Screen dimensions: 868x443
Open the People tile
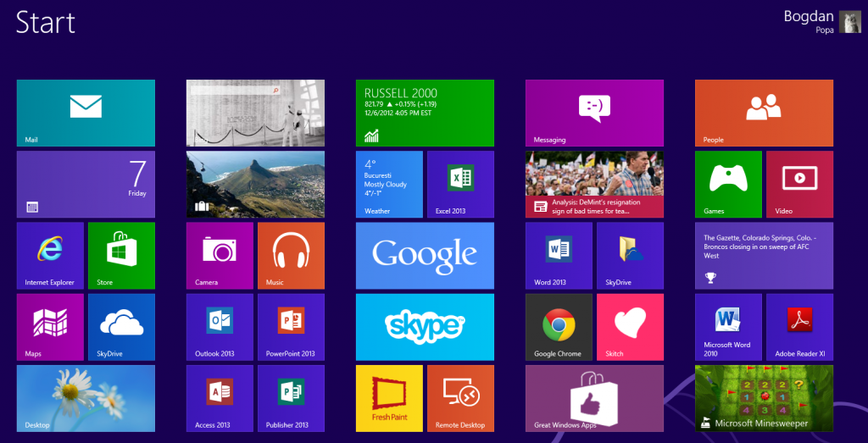764,113
